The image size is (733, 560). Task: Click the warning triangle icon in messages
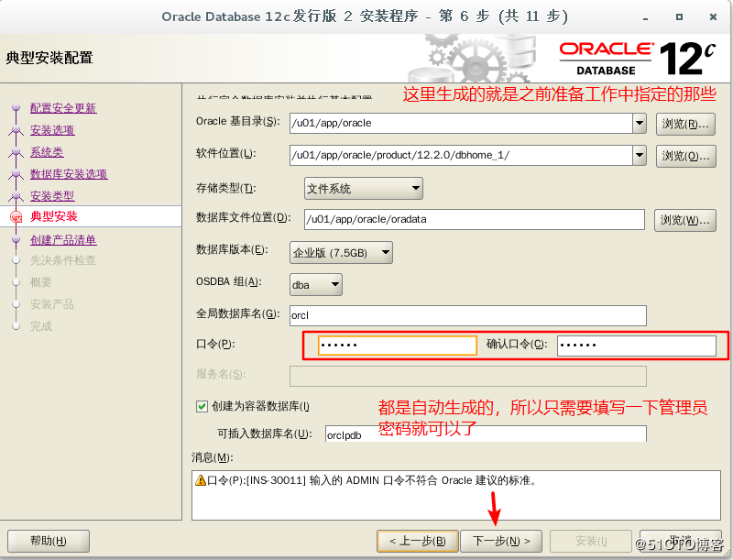[x=201, y=480]
